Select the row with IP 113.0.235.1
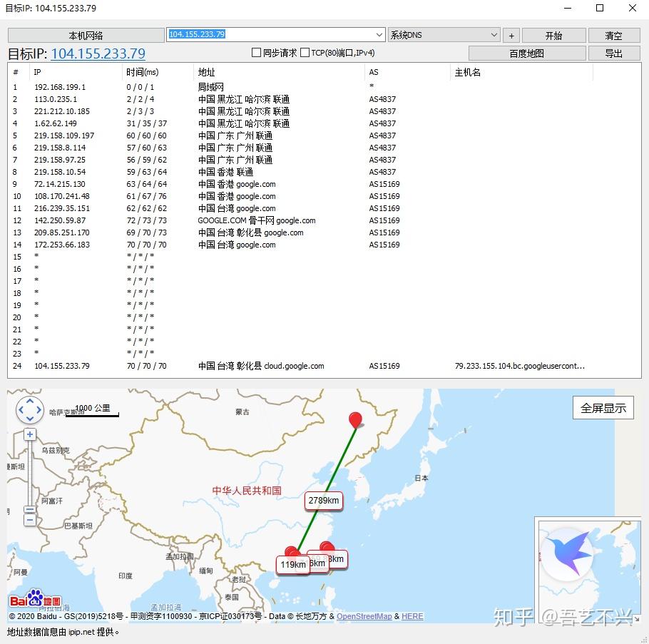Screen dimensions: 649x644 tap(324, 99)
